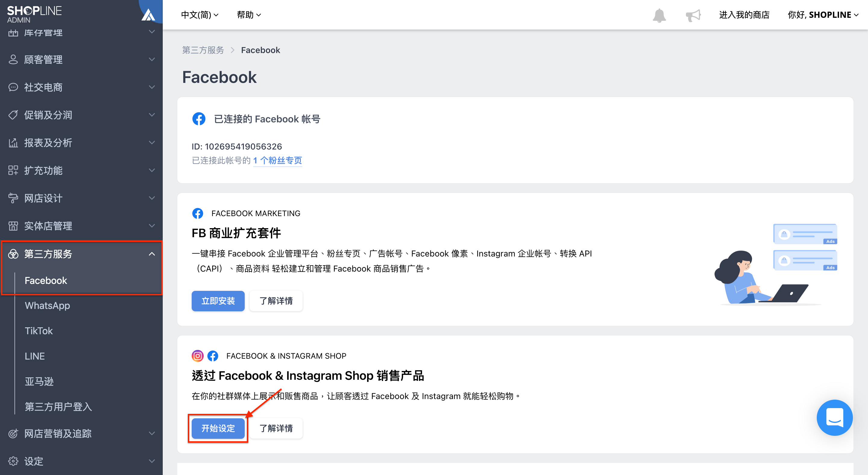Open the 帮助 help dropdown
Image resolution: width=868 pixels, height=475 pixels.
[249, 15]
